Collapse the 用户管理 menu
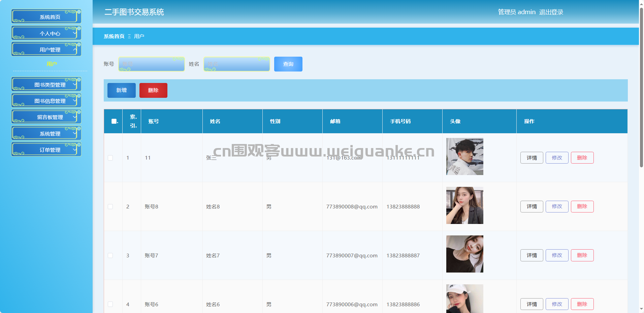 46,49
